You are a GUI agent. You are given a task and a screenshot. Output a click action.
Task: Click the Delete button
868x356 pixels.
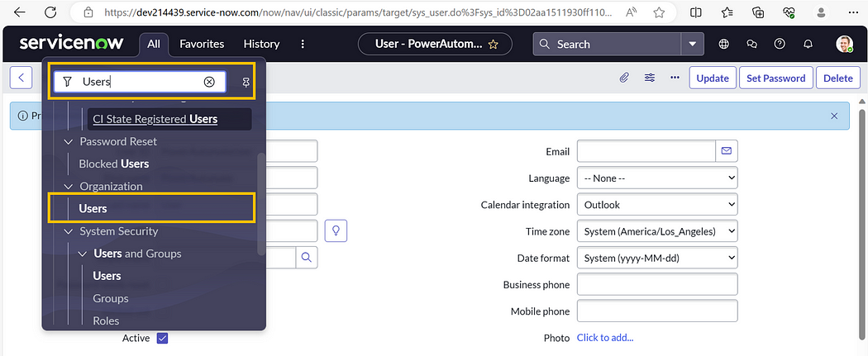(x=838, y=78)
